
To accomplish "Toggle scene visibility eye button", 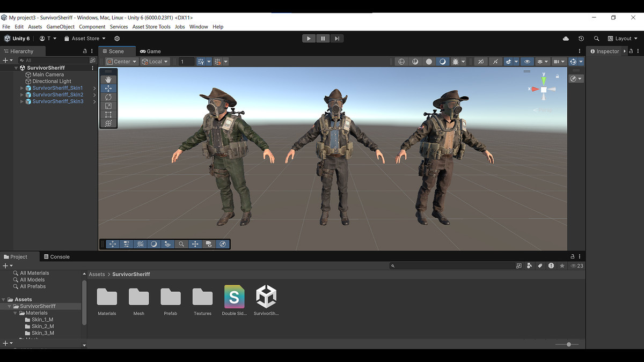I will click(528, 62).
